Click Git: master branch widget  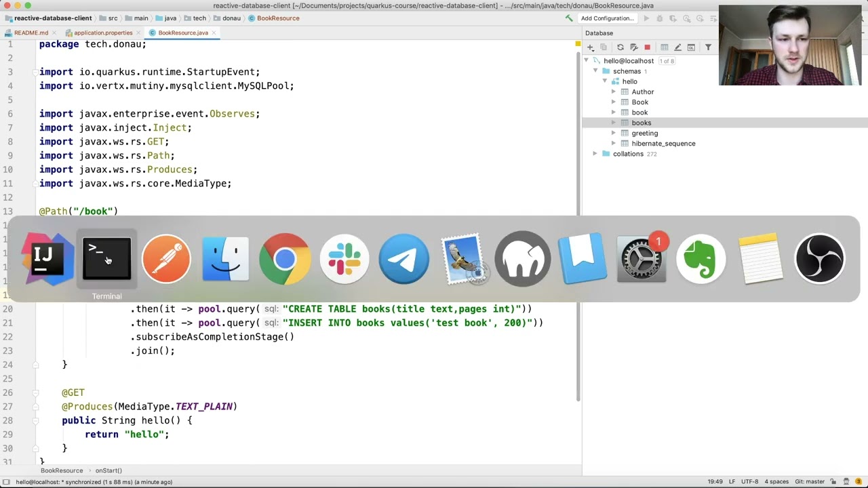point(809,482)
